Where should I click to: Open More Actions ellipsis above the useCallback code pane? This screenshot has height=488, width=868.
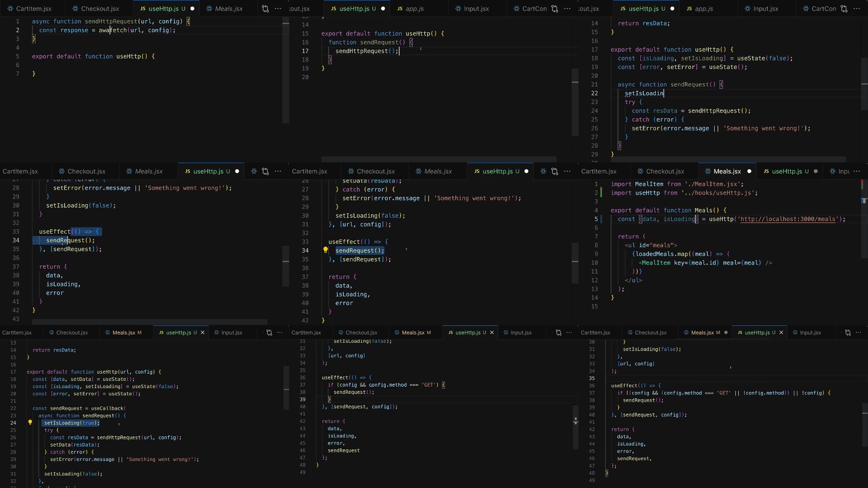[280, 333]
